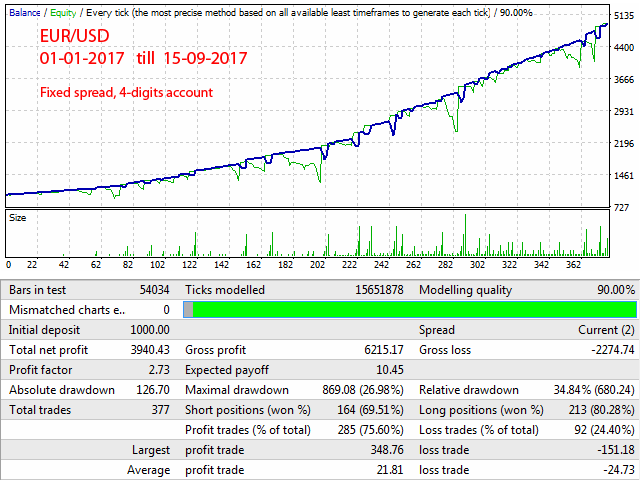Viewport: 640px width, 480px height.
Task: Click Average loss trade value -24.73
Action: [x=619, y=470]
